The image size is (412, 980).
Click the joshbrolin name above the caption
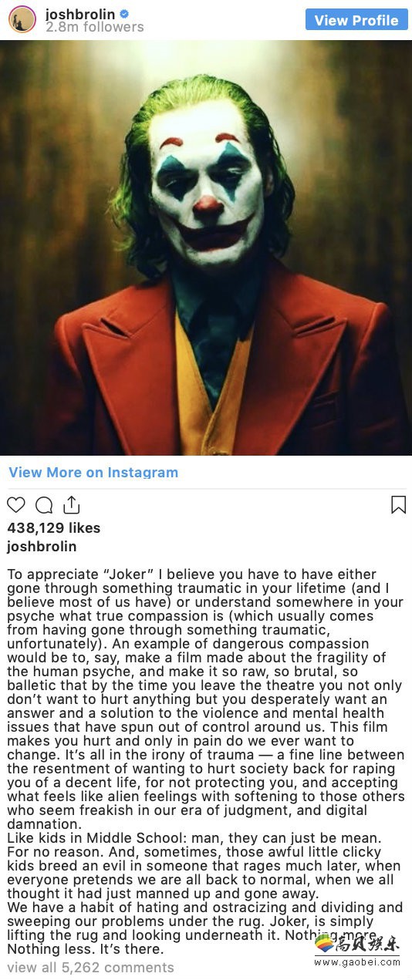pos(42,547)
